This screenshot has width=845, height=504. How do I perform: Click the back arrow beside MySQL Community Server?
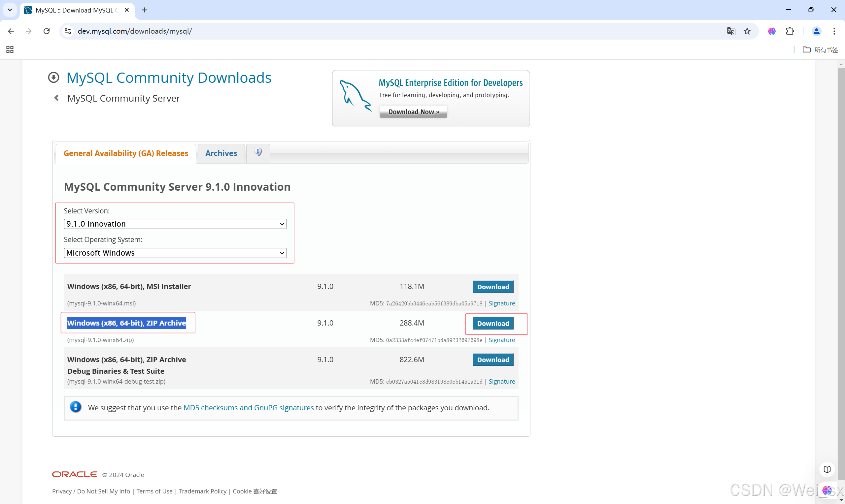click(56, 98)
